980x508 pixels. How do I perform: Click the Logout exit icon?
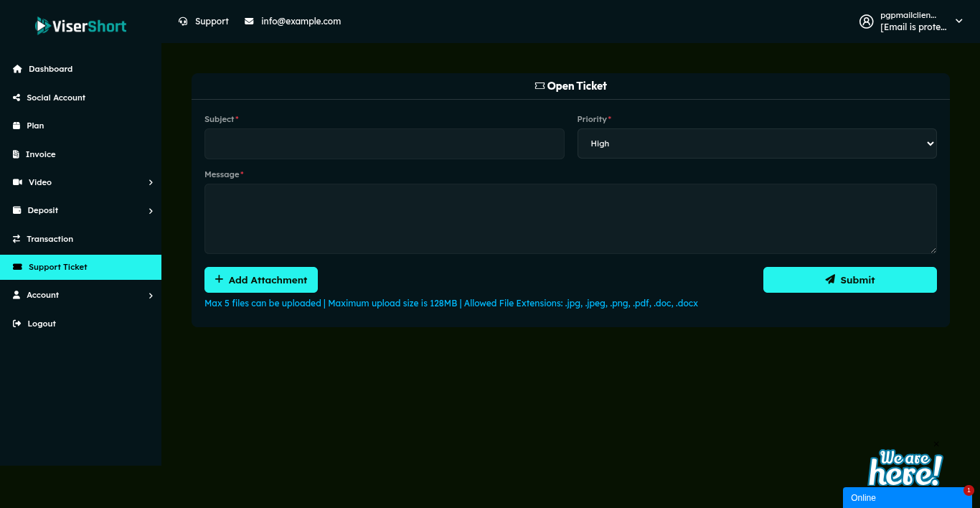tap(17, 324)
